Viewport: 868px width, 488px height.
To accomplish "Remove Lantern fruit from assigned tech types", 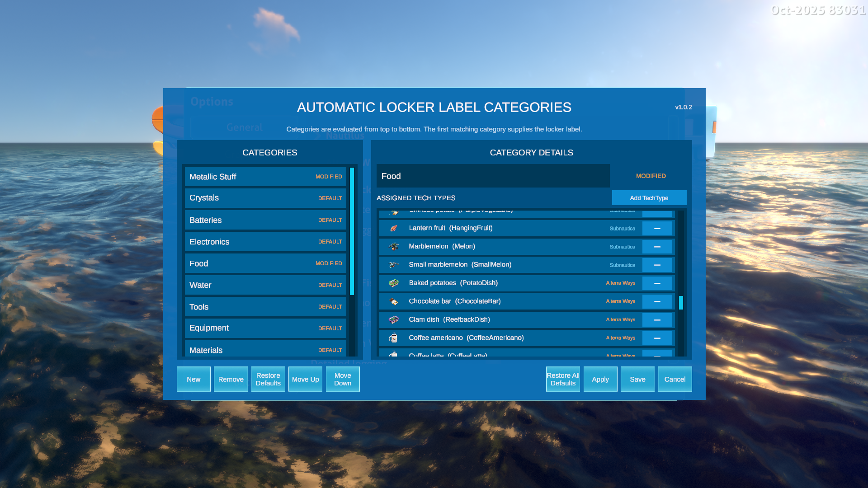I will (657, 229).
